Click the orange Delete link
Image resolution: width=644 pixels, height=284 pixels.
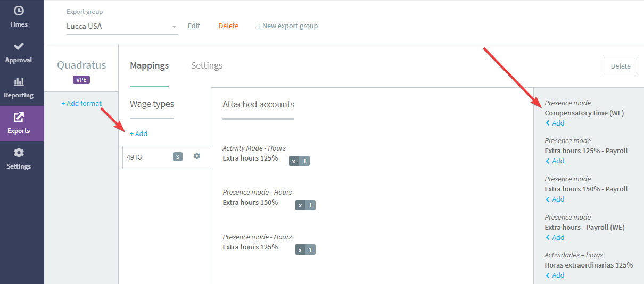228,26
